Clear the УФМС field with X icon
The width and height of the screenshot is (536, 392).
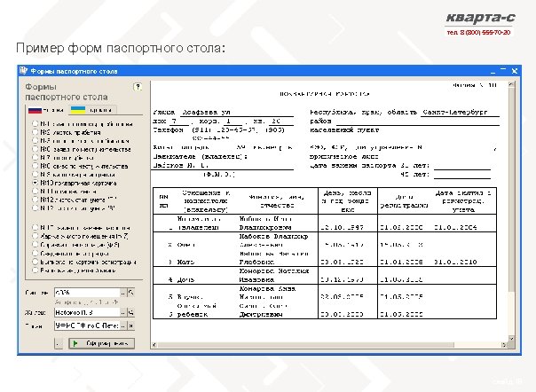(x=130, y=325)
